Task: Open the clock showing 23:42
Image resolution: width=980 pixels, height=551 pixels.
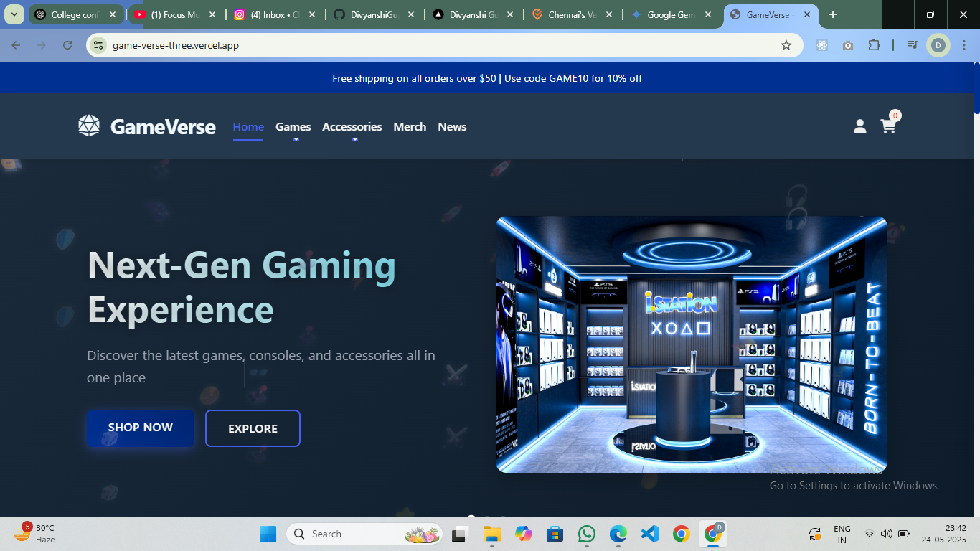Action: tap(945, 534)
